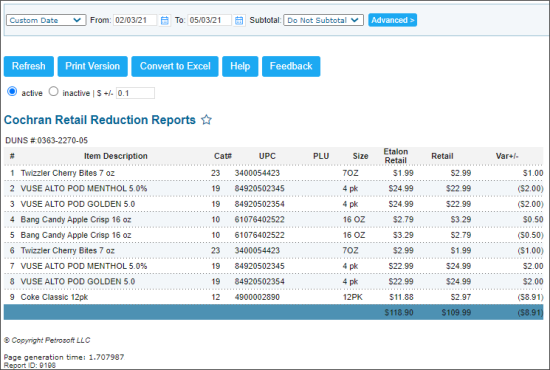550x370 pixels.
Task: Open the Print Version
Action: pos(93,66)
